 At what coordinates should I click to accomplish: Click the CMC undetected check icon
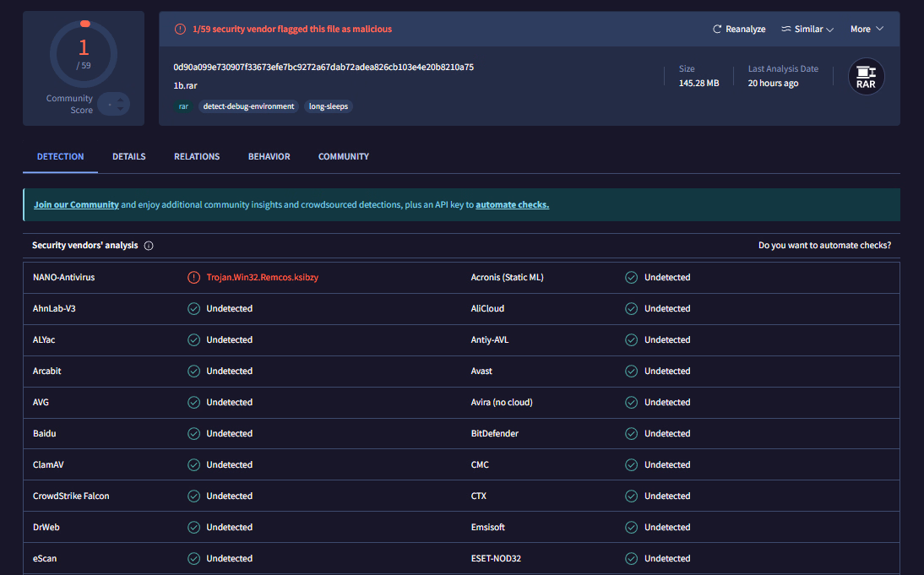(631, 465)
